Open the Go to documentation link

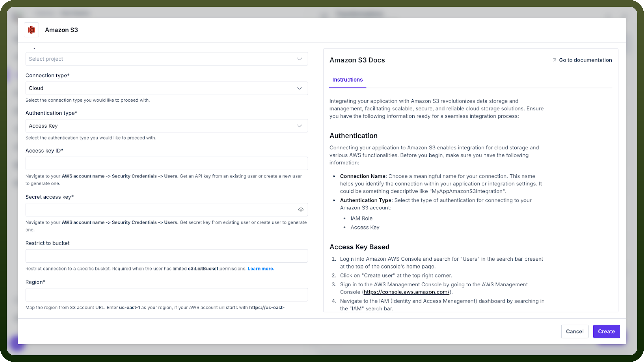[x=582, y=60]
